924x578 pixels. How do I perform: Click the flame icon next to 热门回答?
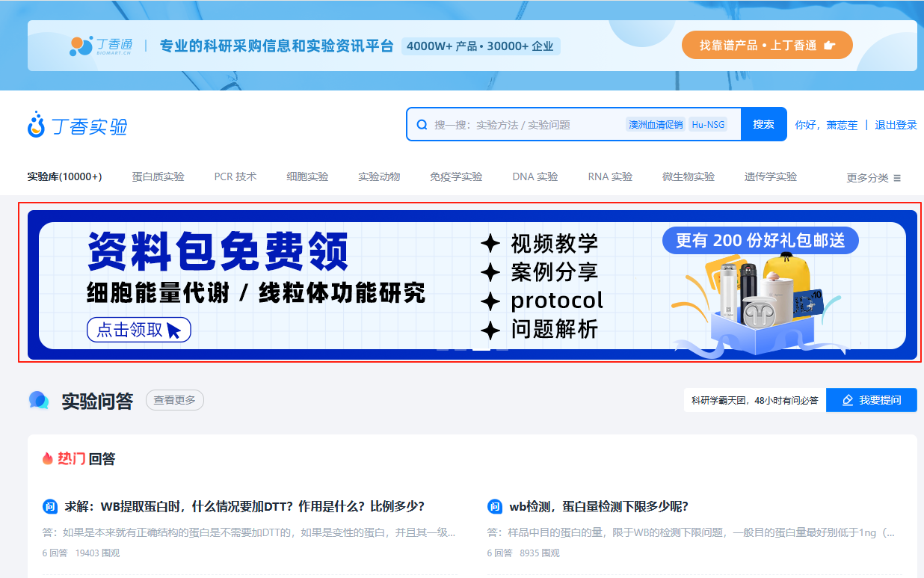pyautogui.click(x=47, y=458)
